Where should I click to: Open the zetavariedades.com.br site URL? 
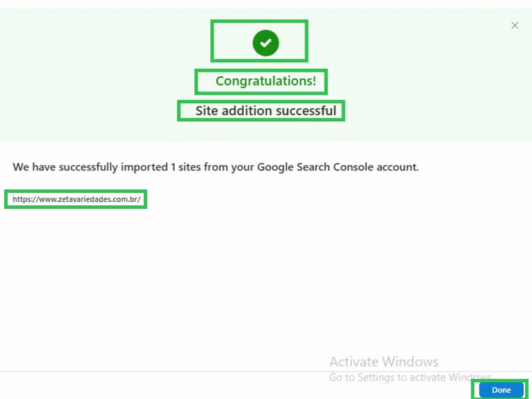pyautogui.click(x=76, y=199)
